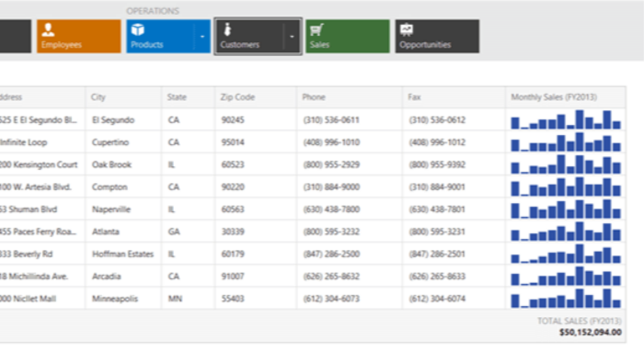
Task: Click zip code 60179
Action: (233, 254)
